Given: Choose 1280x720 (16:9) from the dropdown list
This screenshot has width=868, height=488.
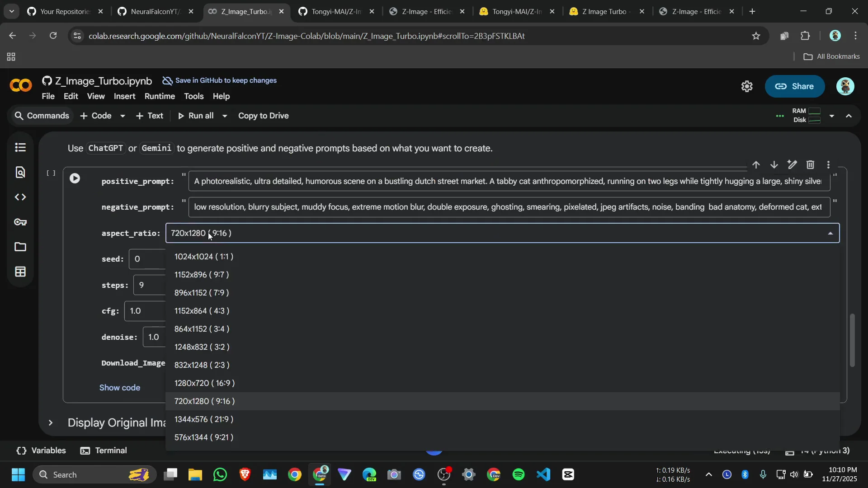Looking at the screenshot, I should 204,383.
